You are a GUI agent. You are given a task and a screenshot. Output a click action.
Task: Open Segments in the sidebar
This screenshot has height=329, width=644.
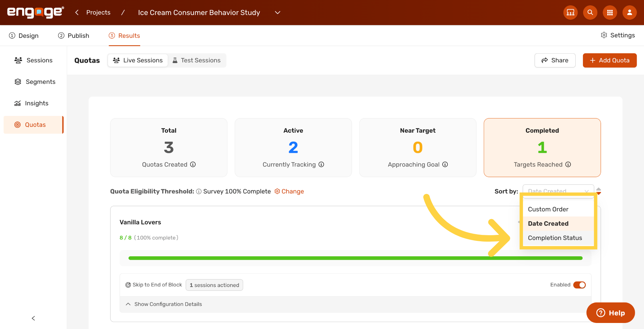34,82
